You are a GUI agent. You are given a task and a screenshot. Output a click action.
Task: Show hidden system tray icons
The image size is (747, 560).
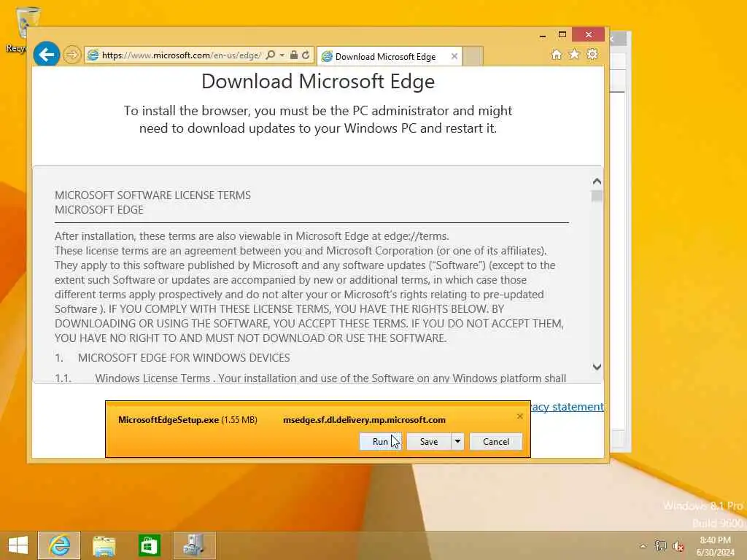[x=643, y=546]
